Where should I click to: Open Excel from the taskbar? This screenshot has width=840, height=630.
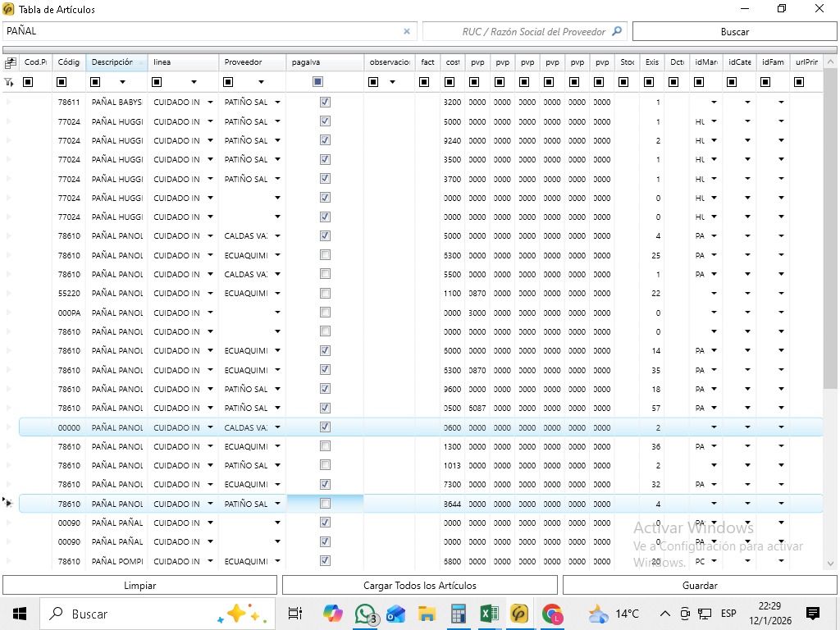(490, 614)
